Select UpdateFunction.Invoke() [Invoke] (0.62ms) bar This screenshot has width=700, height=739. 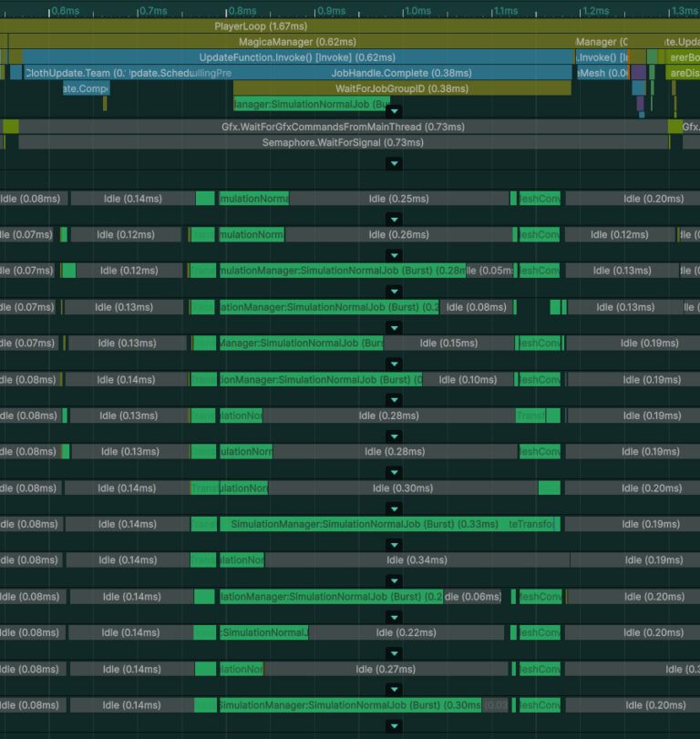(x=298, y=57)
